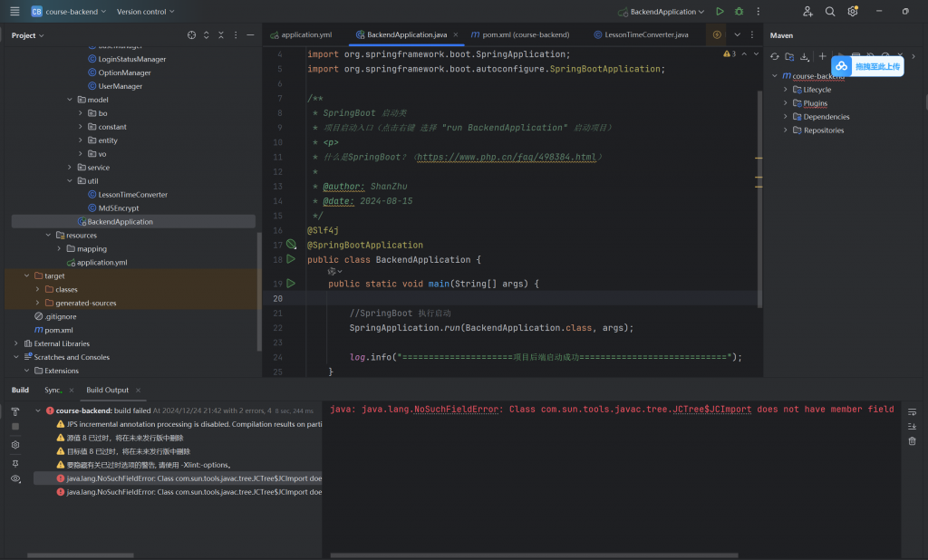Select application.yml in the project tree

[x=101, y=262]
